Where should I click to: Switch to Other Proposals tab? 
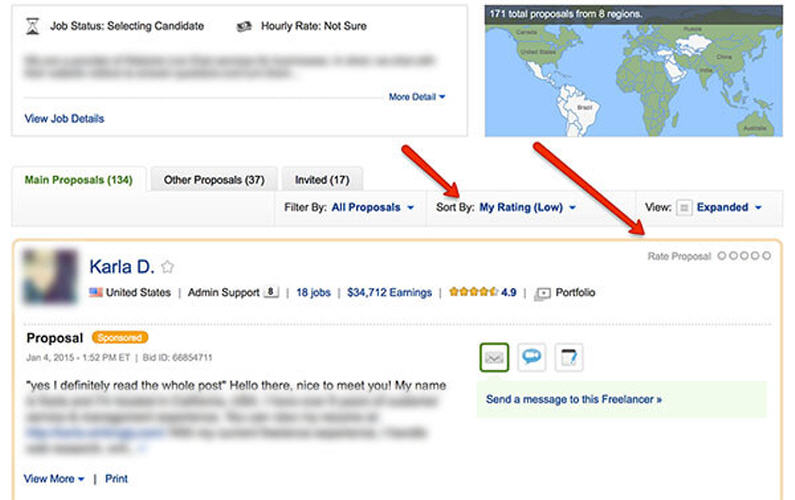pos(214,180)
